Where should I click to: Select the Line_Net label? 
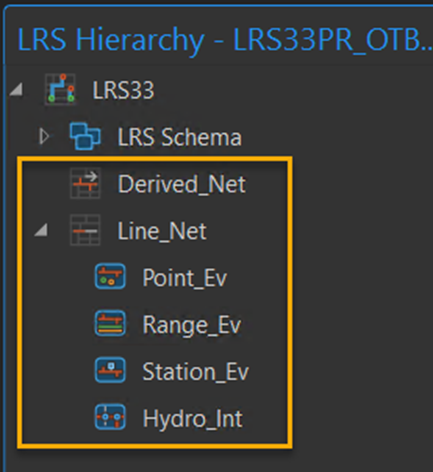click(x=162, y=231)
